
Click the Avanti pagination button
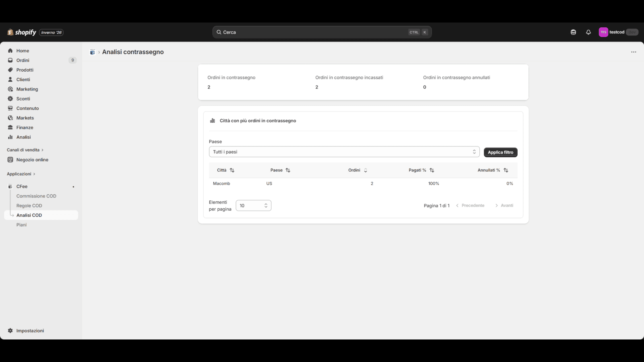point(504,206)
